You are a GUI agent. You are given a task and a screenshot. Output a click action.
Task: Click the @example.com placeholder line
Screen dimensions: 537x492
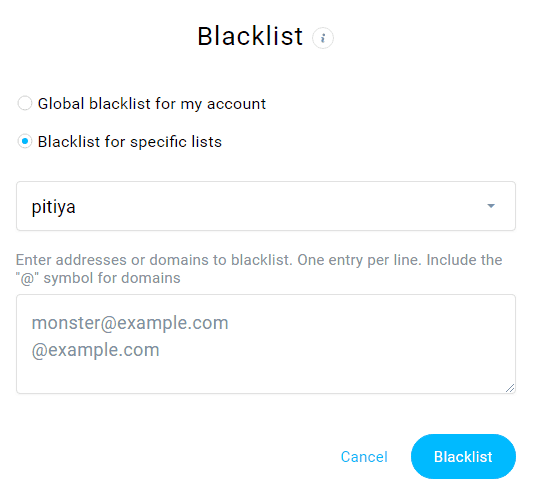click(x=96, y=350)
